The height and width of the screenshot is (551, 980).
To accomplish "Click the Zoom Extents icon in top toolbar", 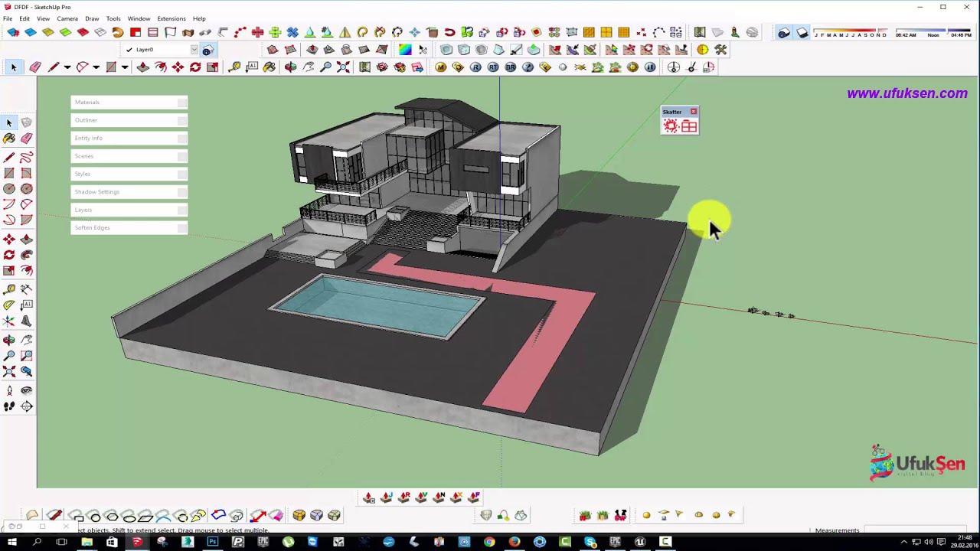I will [343, 67].
